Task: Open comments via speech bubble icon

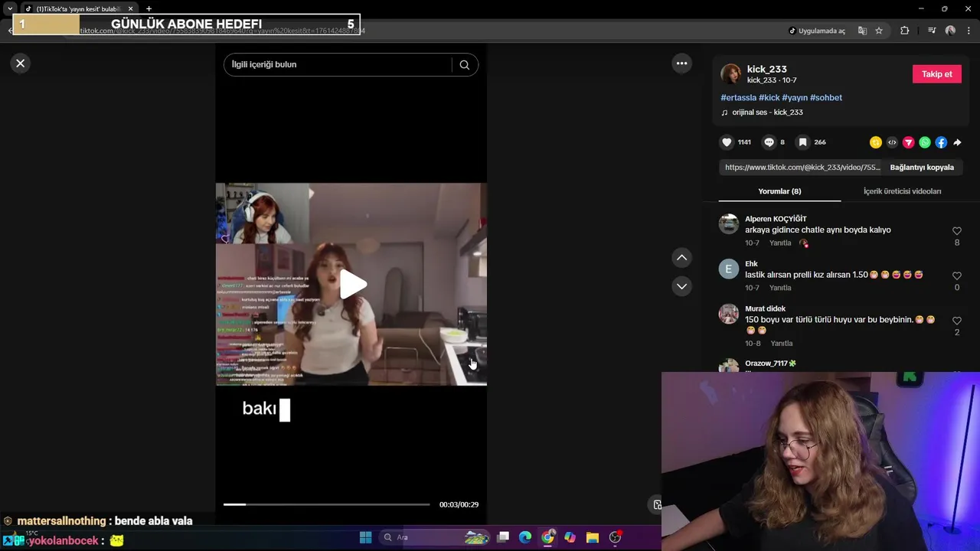Action: click(769, 142)
